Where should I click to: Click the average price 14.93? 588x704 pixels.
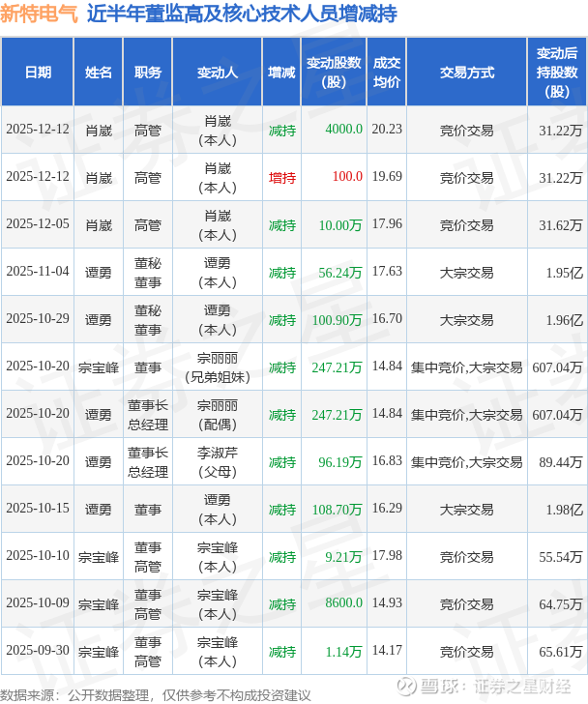tap(387, 603)
